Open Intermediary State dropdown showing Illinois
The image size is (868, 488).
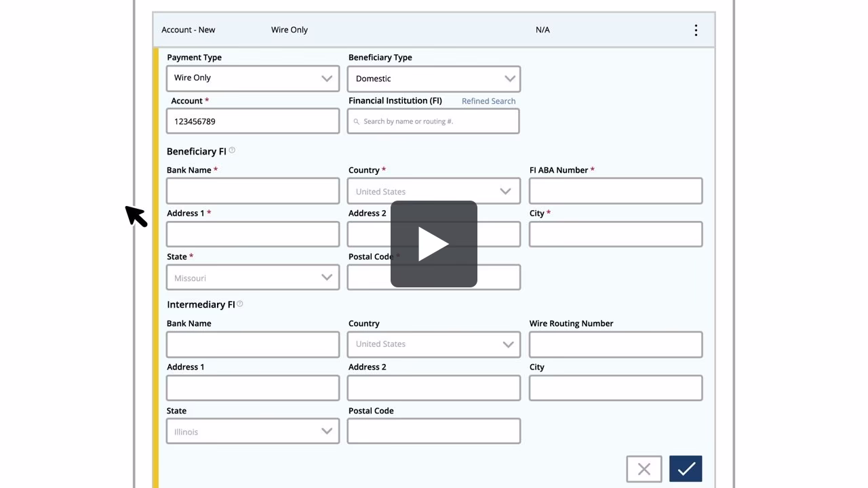click(x=252, y=431)
